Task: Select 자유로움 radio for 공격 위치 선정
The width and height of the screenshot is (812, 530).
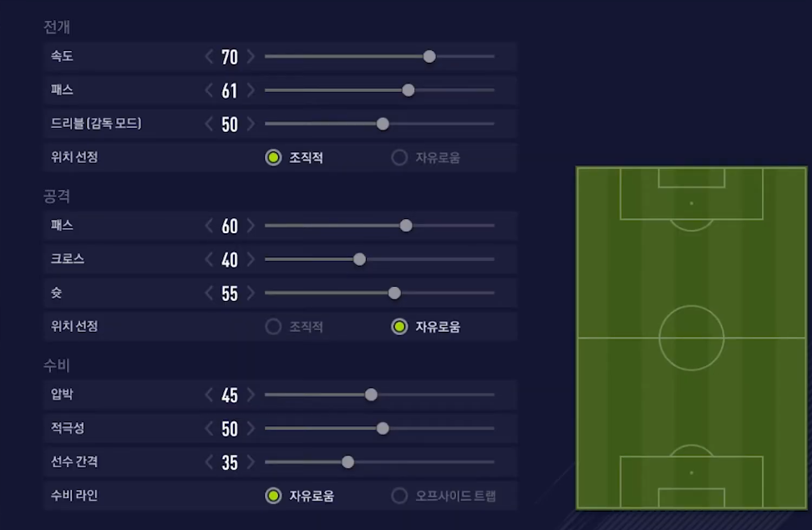Action: coord(399,327)
